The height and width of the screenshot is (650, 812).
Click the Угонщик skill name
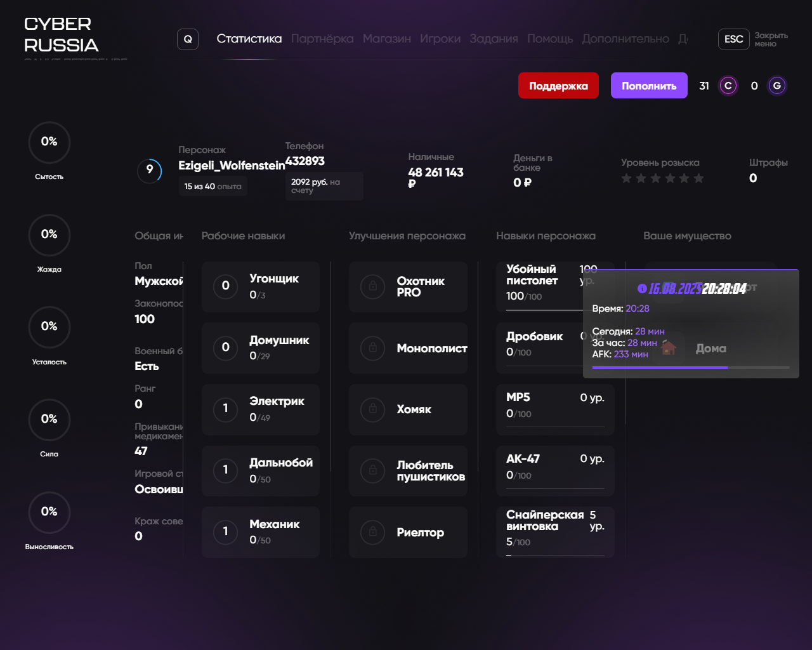pos(274,279)
